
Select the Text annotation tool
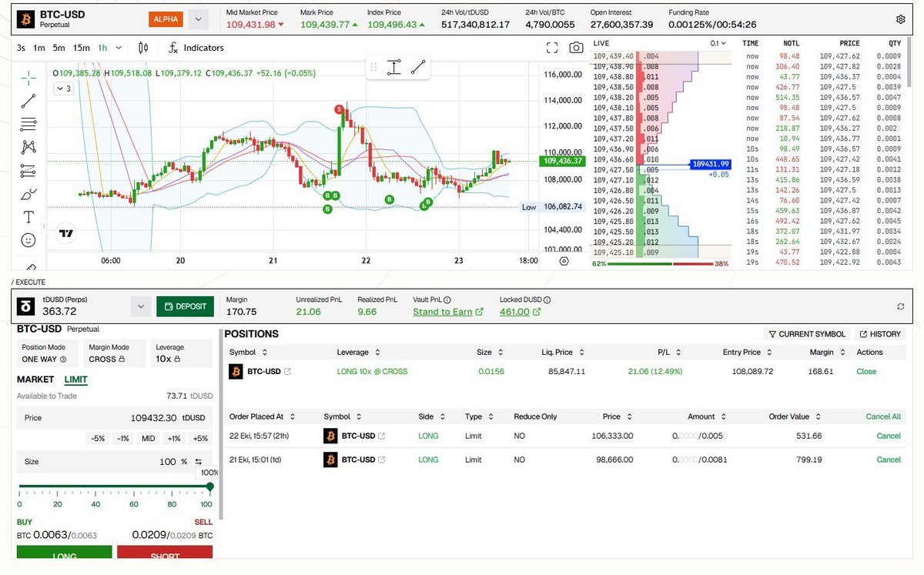[28, 217]
